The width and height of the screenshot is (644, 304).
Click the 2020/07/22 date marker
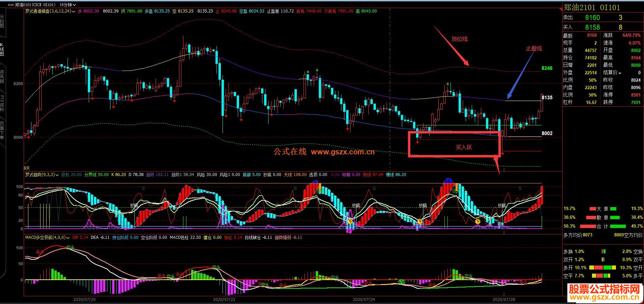(x=224, y=299)
